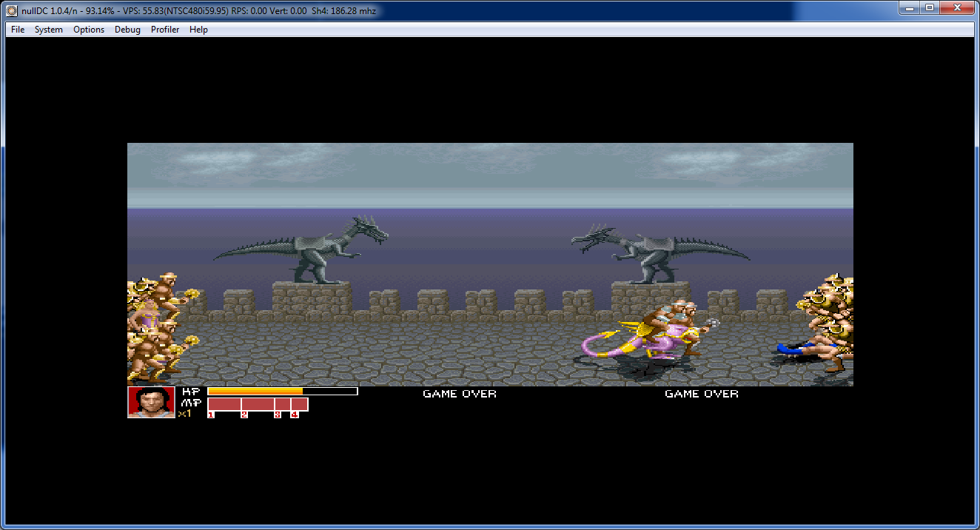Image resolution: width=980 pixels, height=530 pixels.
Task: Open the System menu
Action: 49,30
